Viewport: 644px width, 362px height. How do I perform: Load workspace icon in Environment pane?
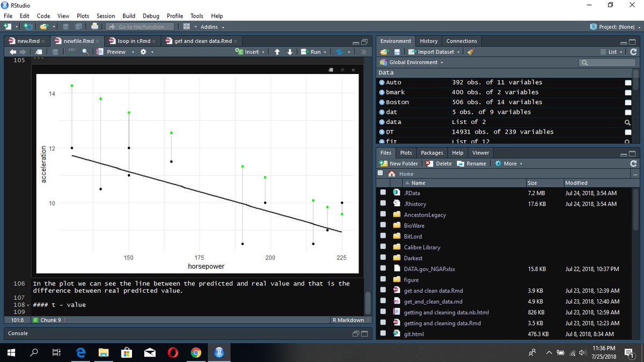[x=384, y=52]
